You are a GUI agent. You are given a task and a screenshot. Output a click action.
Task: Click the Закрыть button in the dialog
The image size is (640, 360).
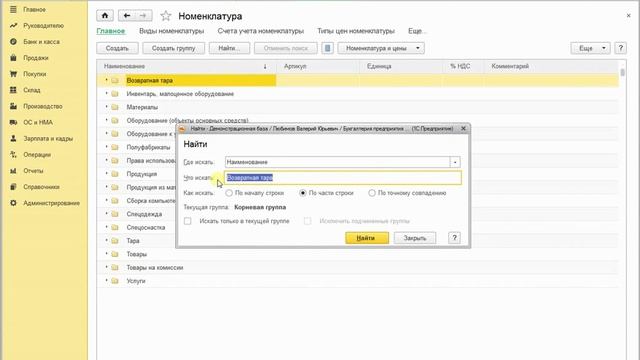pyautogui.click(x=415, y=238)
